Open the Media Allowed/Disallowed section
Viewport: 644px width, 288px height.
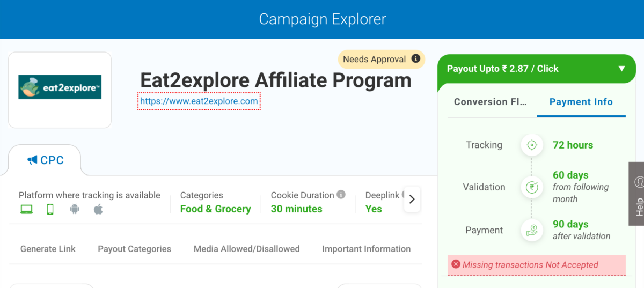click(246, 249)
